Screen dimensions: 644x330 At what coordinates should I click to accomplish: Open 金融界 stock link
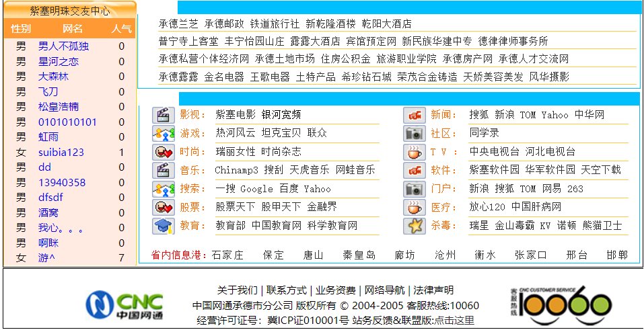[322, 207]
